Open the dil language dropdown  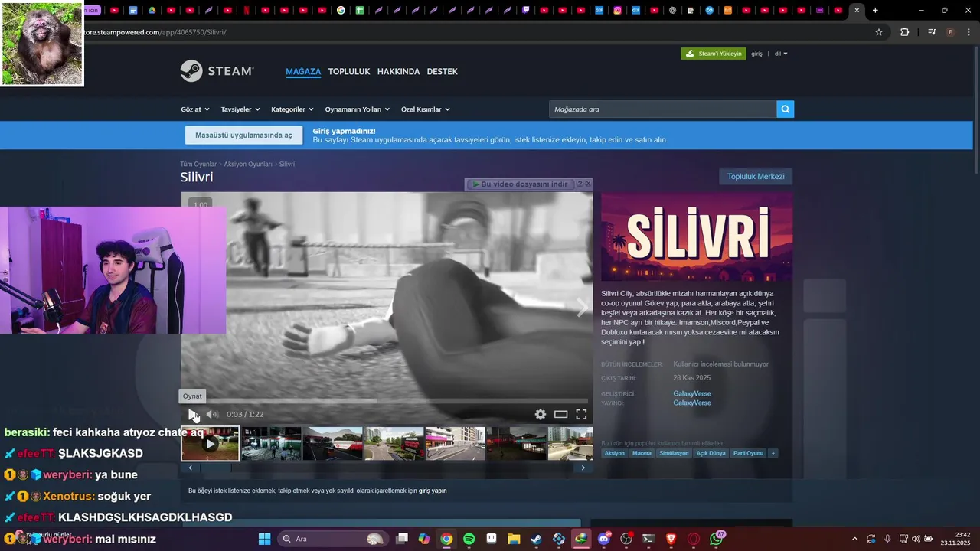(x=781, y=54)
